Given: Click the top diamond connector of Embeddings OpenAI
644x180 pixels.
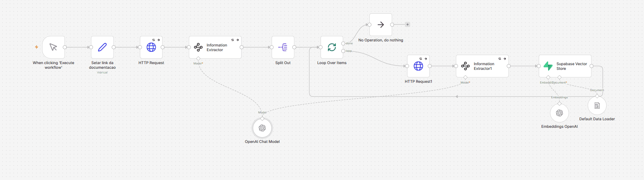Looking at the screenshot, I should click(559, 103).
